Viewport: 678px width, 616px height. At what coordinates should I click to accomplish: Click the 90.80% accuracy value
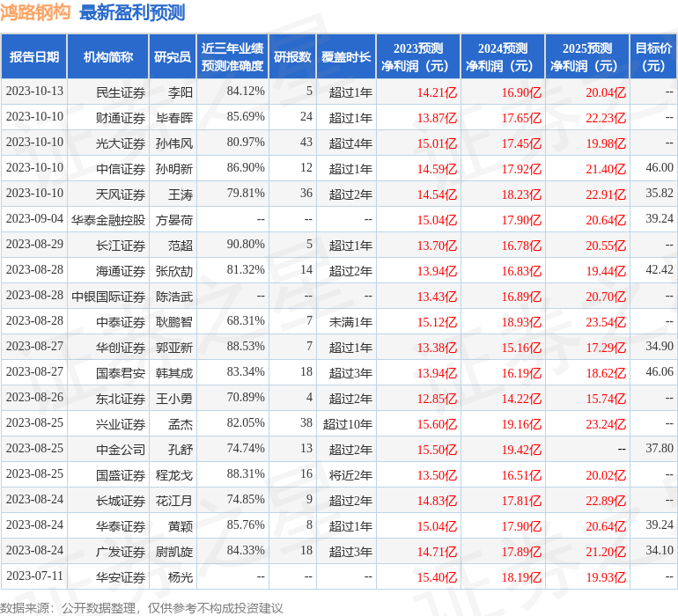246,245
